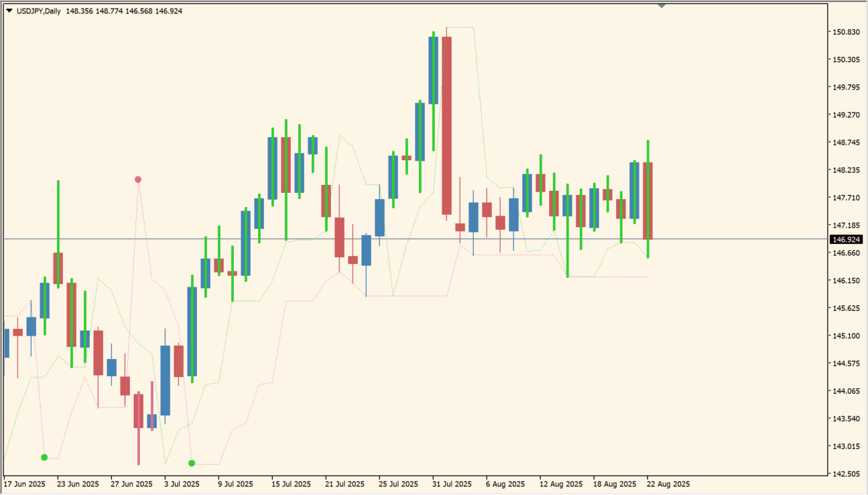Click the close value 146.924 in header
Screen dimensions: 868x495
pos(169,11)
